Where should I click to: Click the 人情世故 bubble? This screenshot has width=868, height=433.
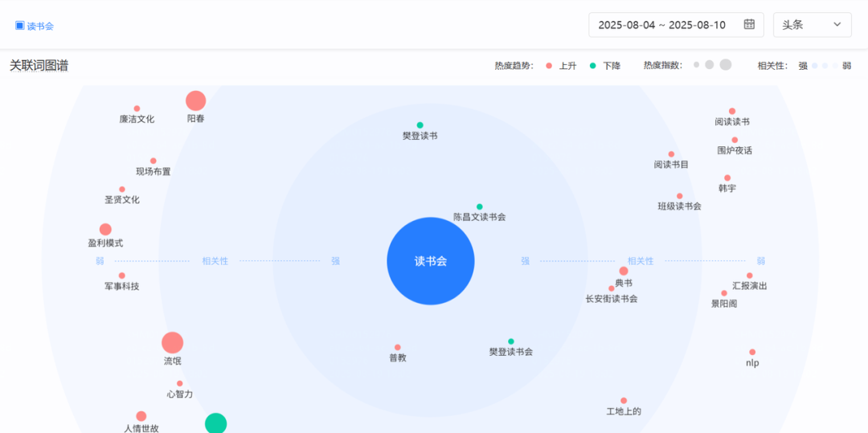click(x=141, y=416)
